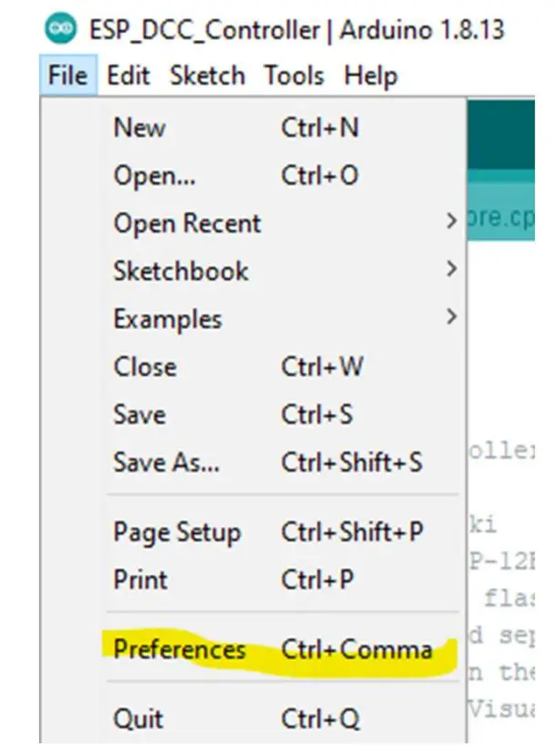Click the Arduino logo in the title bar
Viewport: 554px width, 756px height.
(59, 29)
